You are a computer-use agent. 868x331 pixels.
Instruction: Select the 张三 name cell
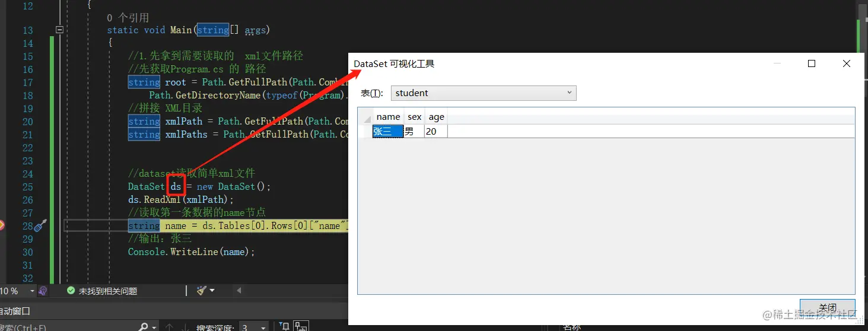point(388,132)
